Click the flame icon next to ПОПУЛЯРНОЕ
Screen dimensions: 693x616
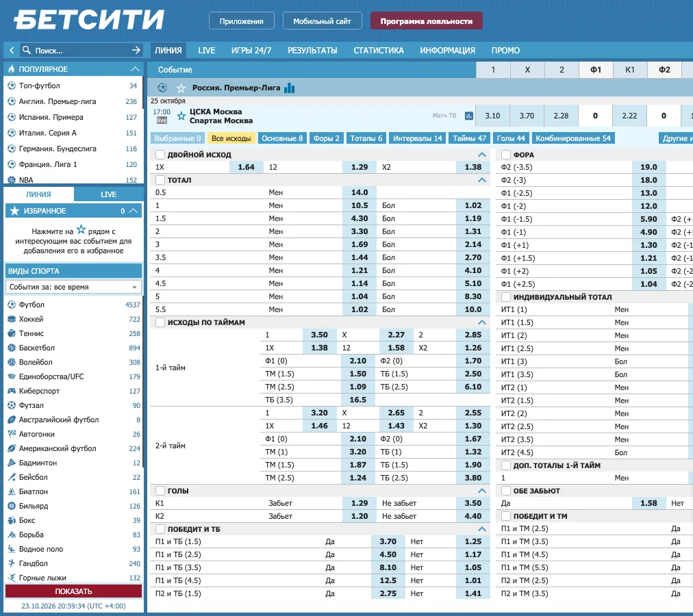pos(12,69)
